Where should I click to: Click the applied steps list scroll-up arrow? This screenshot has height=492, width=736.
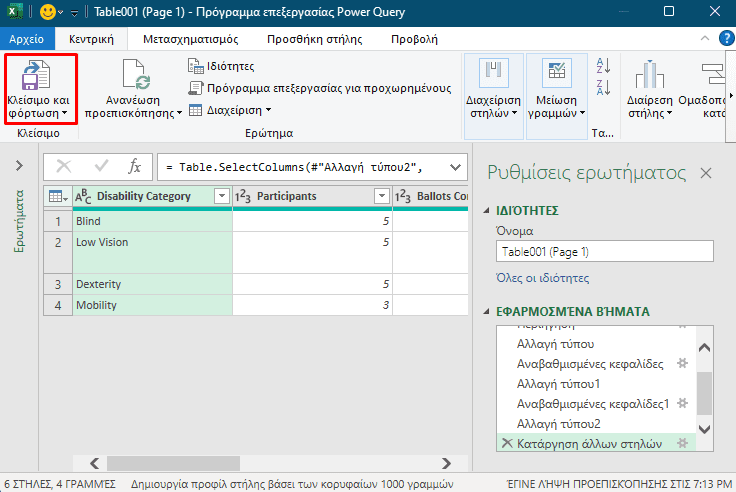tap(704, 348)
